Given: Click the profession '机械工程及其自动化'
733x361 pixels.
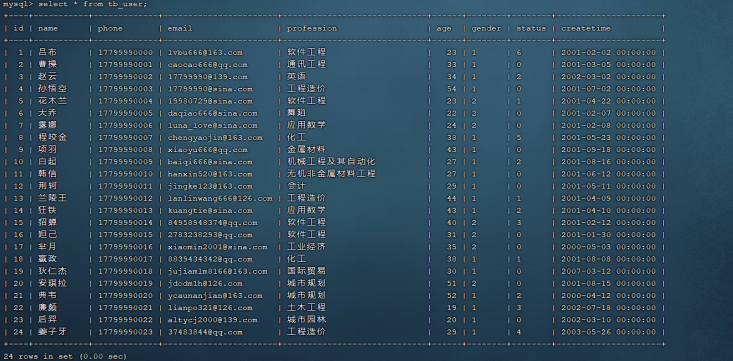Looking at the screenshot, I should coord(331,162).
